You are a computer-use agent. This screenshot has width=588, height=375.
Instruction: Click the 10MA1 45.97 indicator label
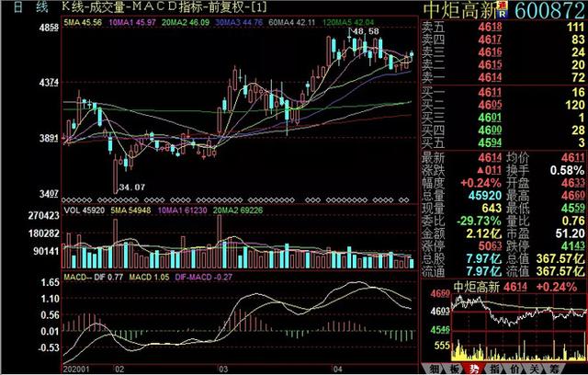[x=132, y=22]
